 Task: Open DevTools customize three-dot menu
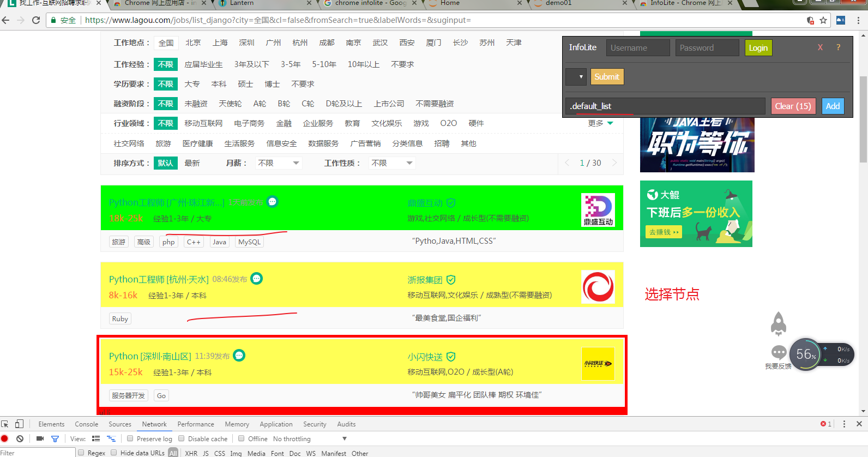coord(844,424)
